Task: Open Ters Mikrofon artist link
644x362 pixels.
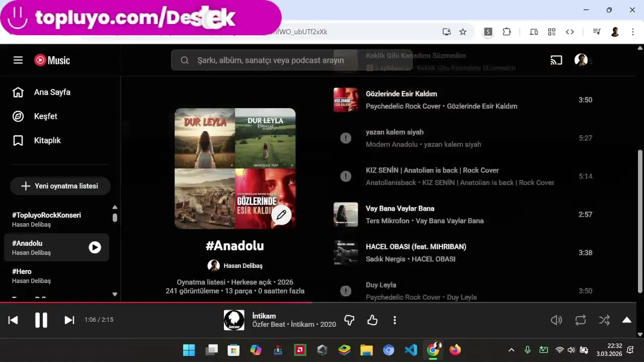Action: click(x=388, y=221)
